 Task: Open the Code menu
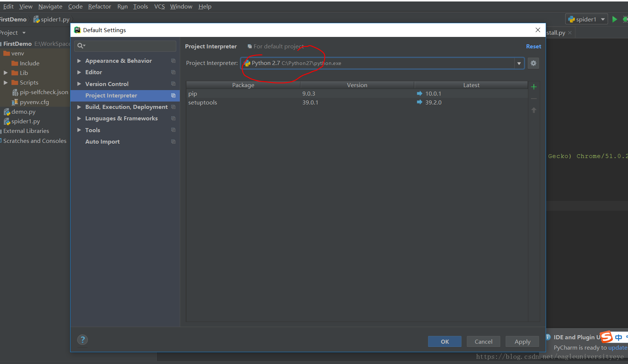tap(75, 7)
